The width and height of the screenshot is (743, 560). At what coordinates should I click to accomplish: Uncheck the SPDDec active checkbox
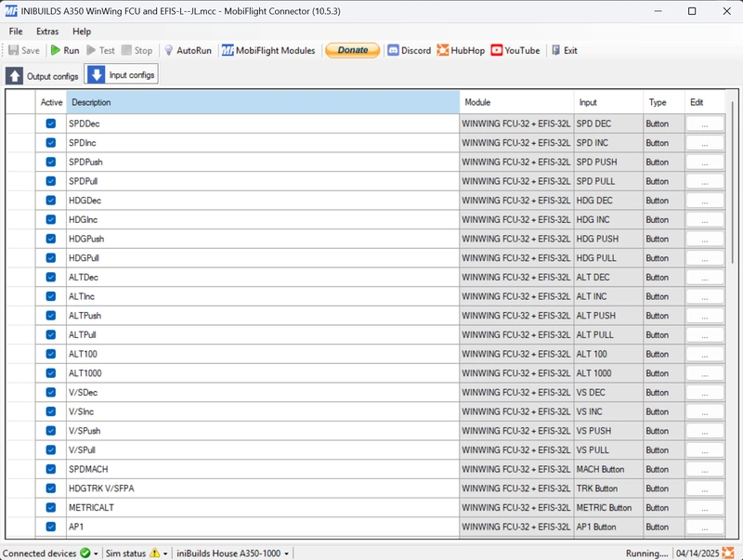[50, 124]
